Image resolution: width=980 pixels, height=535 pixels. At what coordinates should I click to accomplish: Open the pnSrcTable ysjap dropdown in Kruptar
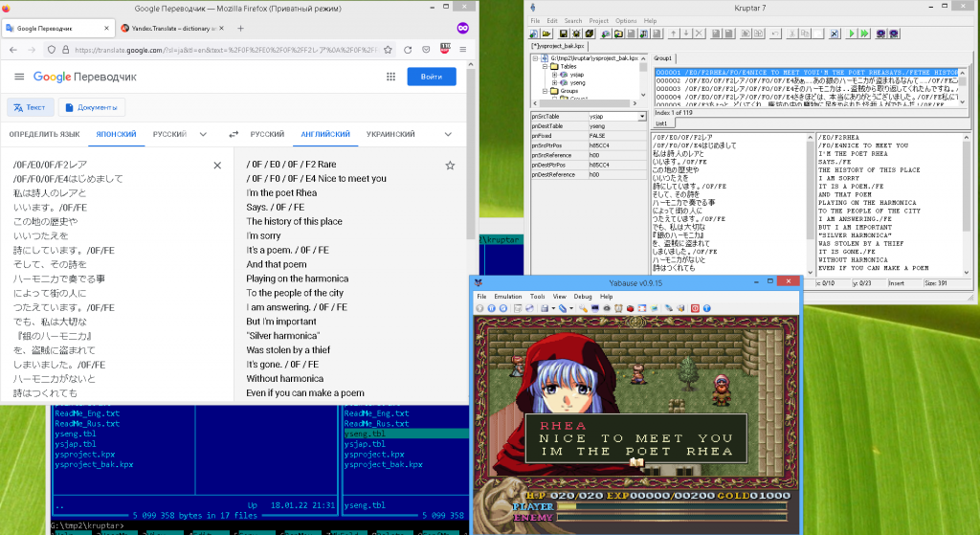642,117
